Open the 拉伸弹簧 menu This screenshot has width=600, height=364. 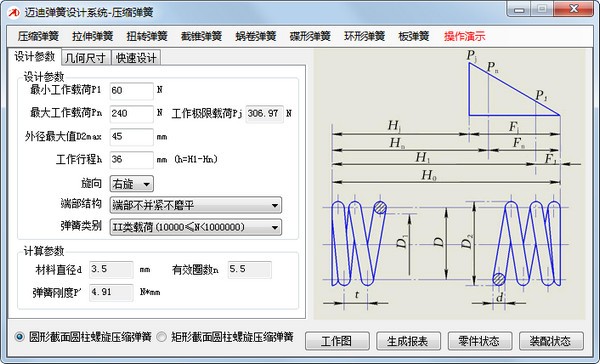coord(93,36)
